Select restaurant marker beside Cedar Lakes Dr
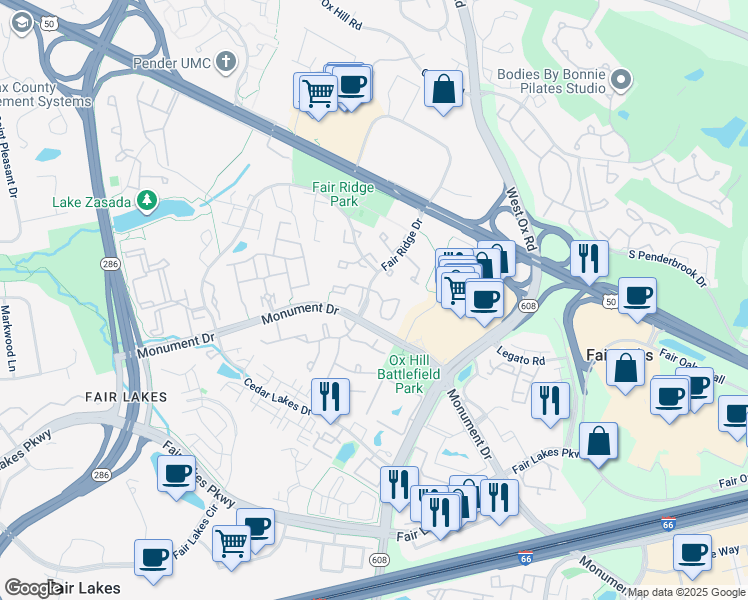748x600 pixels. click(329, 395)
